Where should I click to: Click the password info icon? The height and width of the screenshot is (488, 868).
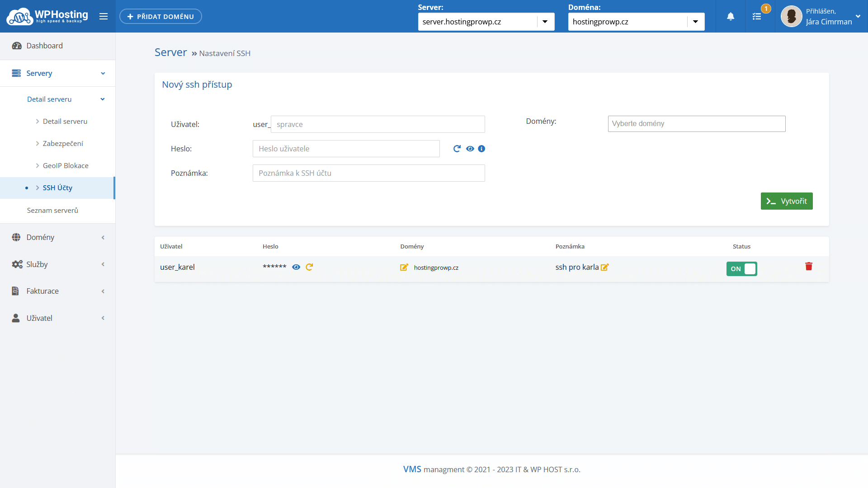481,149
